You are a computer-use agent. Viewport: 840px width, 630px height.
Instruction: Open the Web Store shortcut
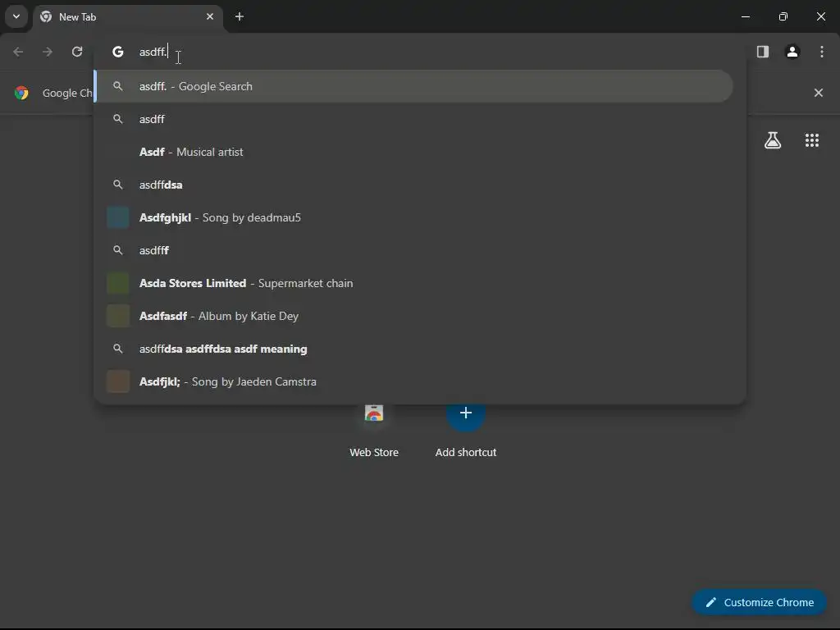(x=374, y=428)
